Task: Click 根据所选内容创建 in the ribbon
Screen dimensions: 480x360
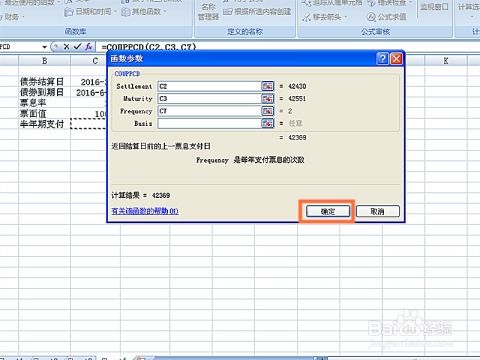Action: point(257,12)
